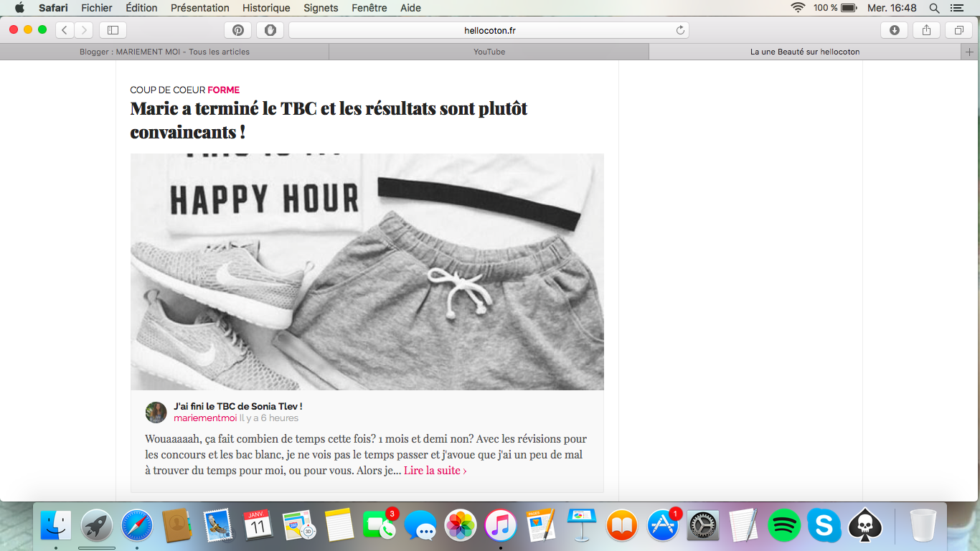Screen dimensions: 980x551
Task: Open the Downloads toolbar button
Action: (894, 30)
